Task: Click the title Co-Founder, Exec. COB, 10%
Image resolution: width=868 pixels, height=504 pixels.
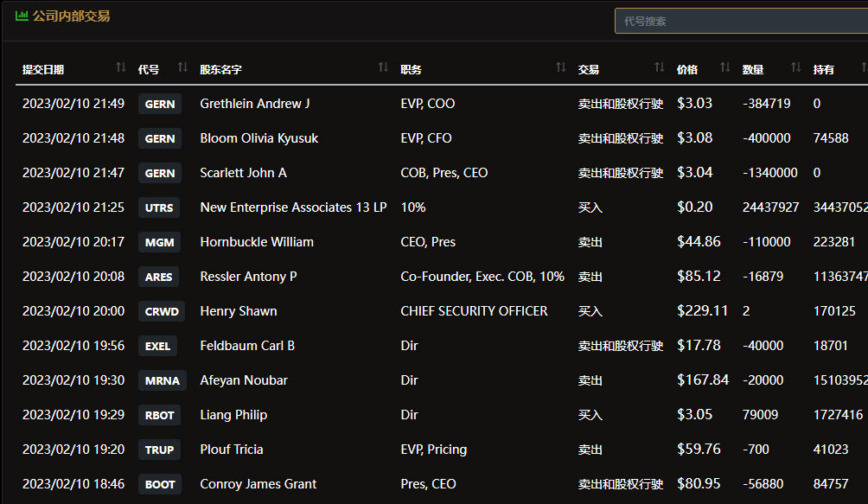Action: 482,277
